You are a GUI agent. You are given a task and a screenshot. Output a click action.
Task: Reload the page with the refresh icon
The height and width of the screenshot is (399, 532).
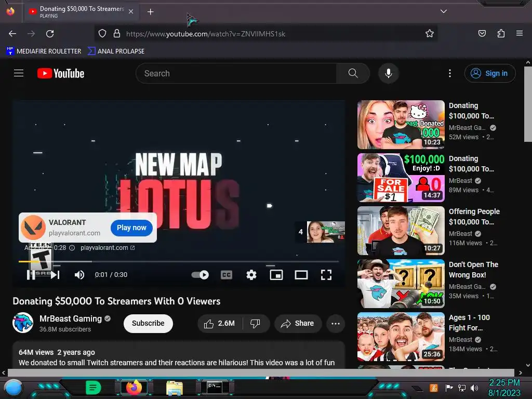coord(50,34)
